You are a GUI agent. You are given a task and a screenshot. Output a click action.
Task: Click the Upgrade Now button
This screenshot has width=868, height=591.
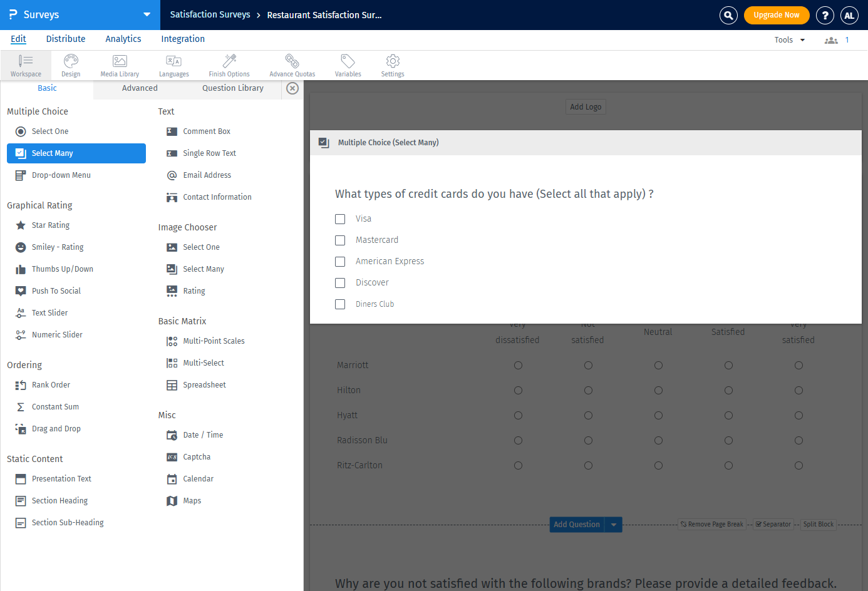pos(777,15)
